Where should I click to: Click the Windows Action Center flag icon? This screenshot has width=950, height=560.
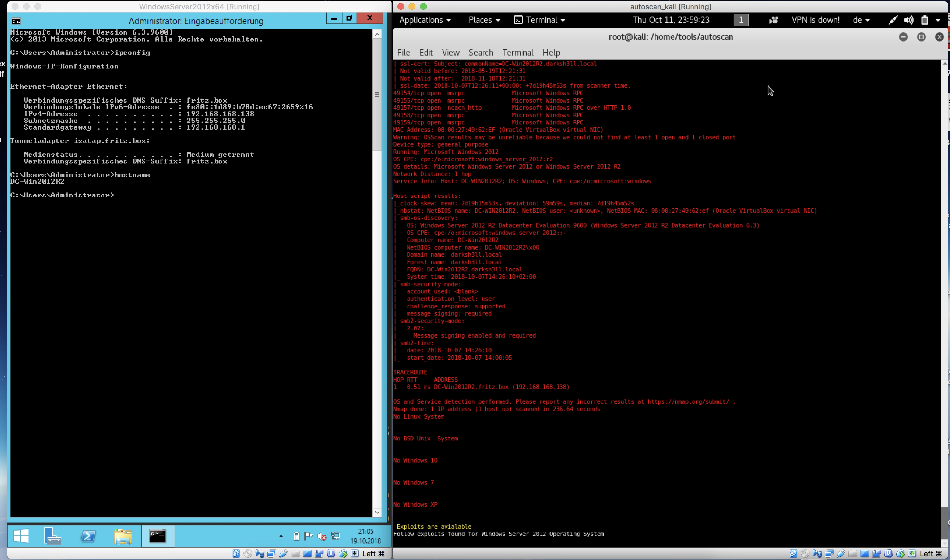[308, 536]
